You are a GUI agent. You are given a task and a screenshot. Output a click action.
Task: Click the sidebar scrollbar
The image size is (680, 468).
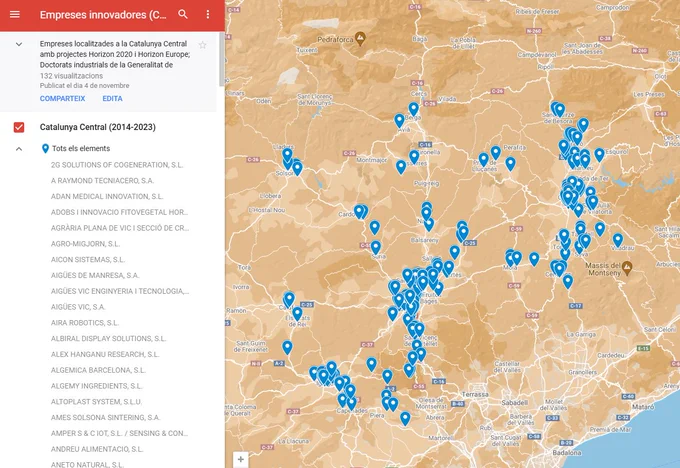click(x=222, y=59)
